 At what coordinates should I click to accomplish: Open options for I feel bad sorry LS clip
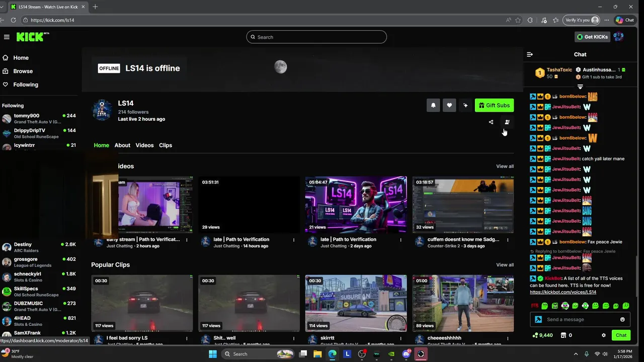click(x=187, y=338)
